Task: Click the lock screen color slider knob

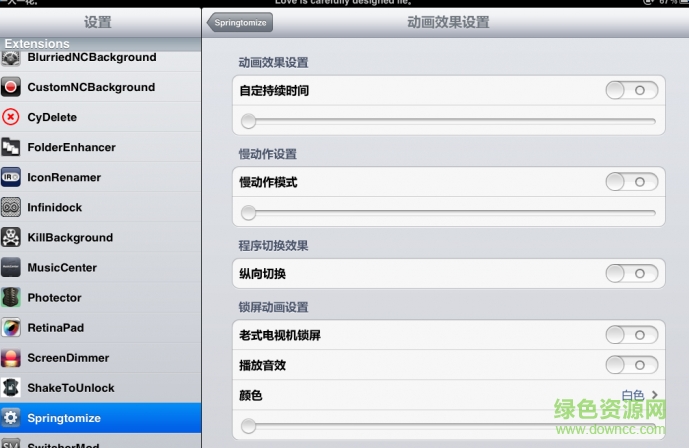Action: (x=248, y=426)
